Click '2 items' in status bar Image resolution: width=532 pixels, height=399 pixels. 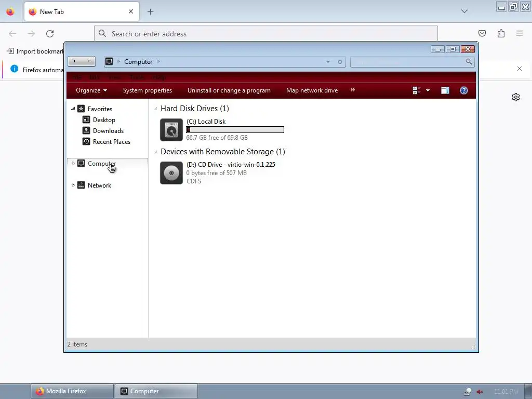point(77,344)
